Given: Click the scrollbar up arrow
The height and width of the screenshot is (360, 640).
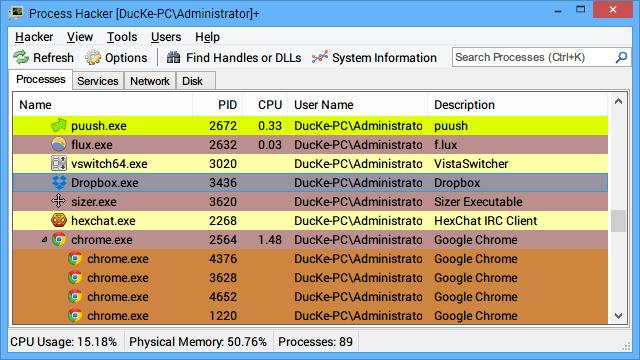Looking at the screenshot, I should [x=618, y=101].
